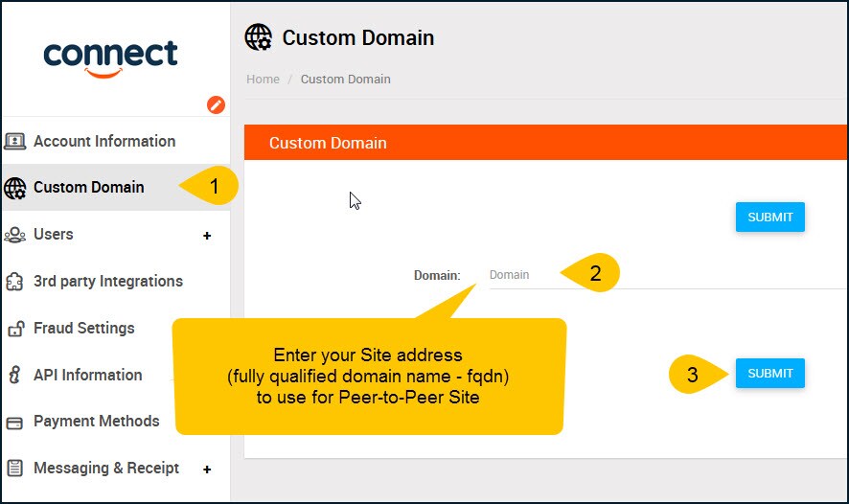The width and height of the screenshot is (849, 504).
Task: Select Custom Domain in the sidebar
Action: [89, 187]
